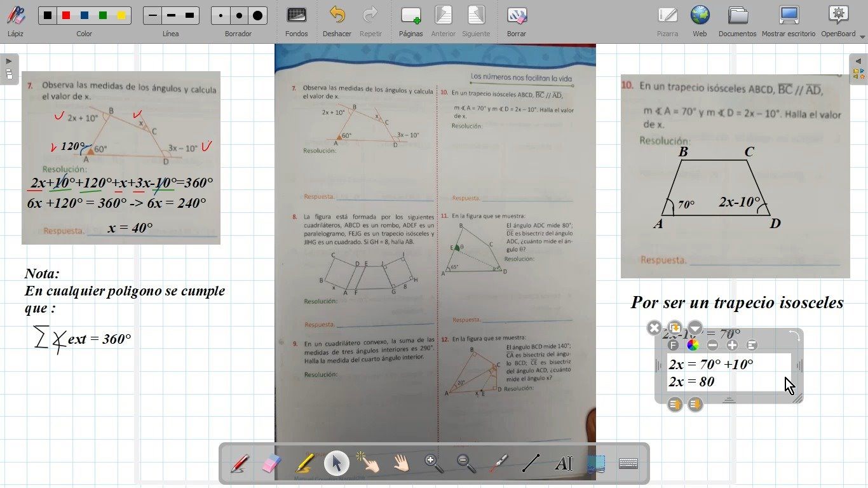
Task: Select the hand scroll page tool
Action: pyautogui.click(x=401, y=463)
